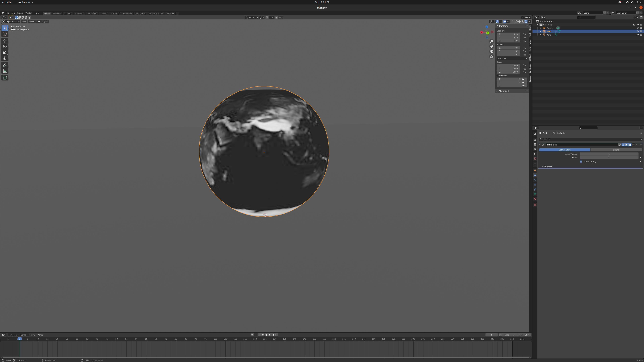Image resolution: width=644 pixels, height=362 pixels.
Task: Select Simple subdivision type
Action: (616, 150)
